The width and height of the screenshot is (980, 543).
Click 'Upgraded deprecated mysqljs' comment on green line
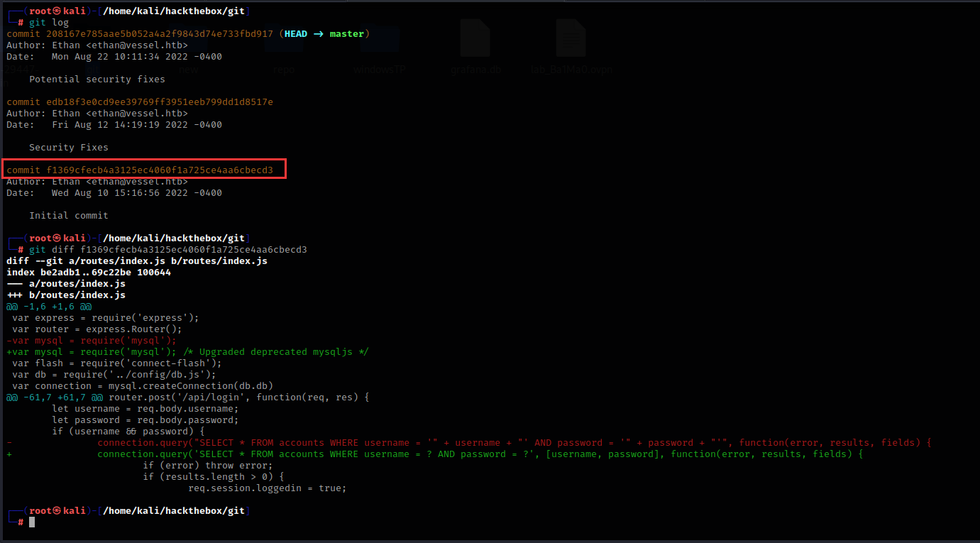point(276,352)
